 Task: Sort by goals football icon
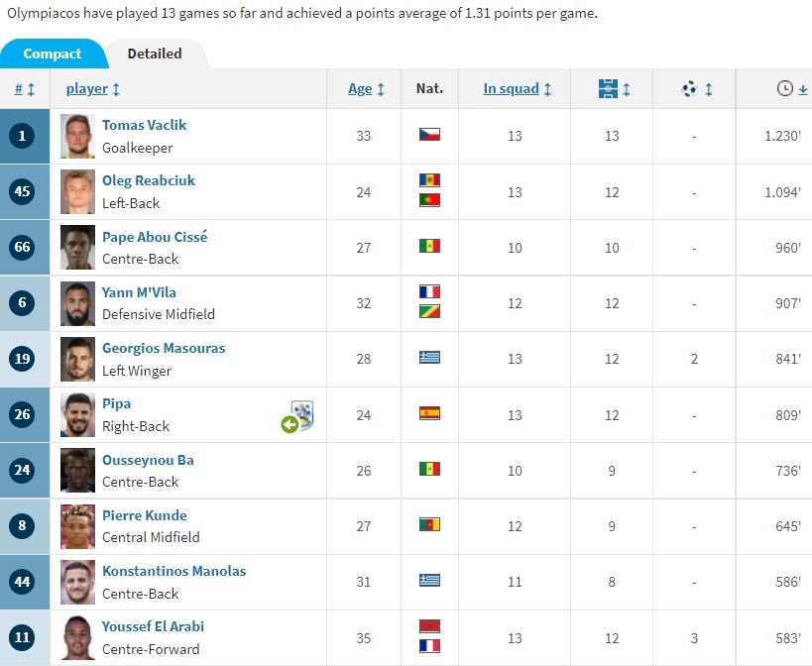tap(689, 89)
